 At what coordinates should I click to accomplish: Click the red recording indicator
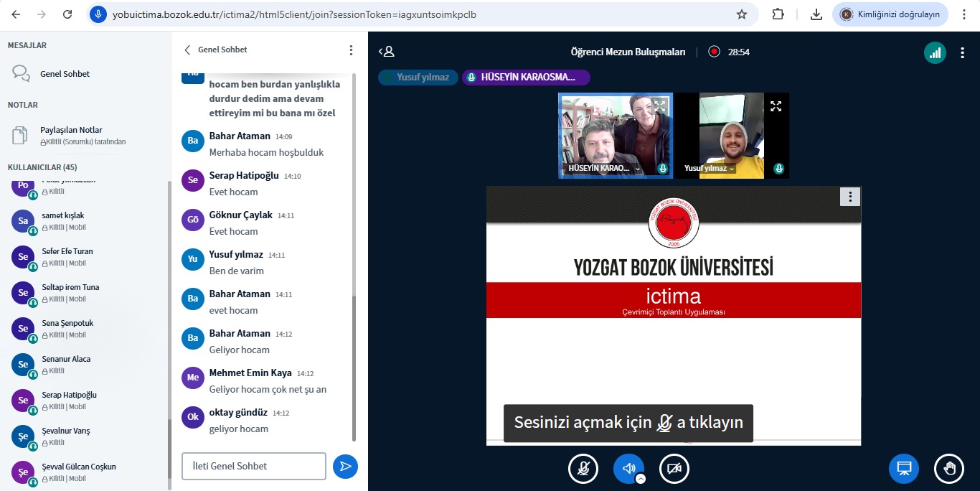pyautogui.click(x=714, y=52)
